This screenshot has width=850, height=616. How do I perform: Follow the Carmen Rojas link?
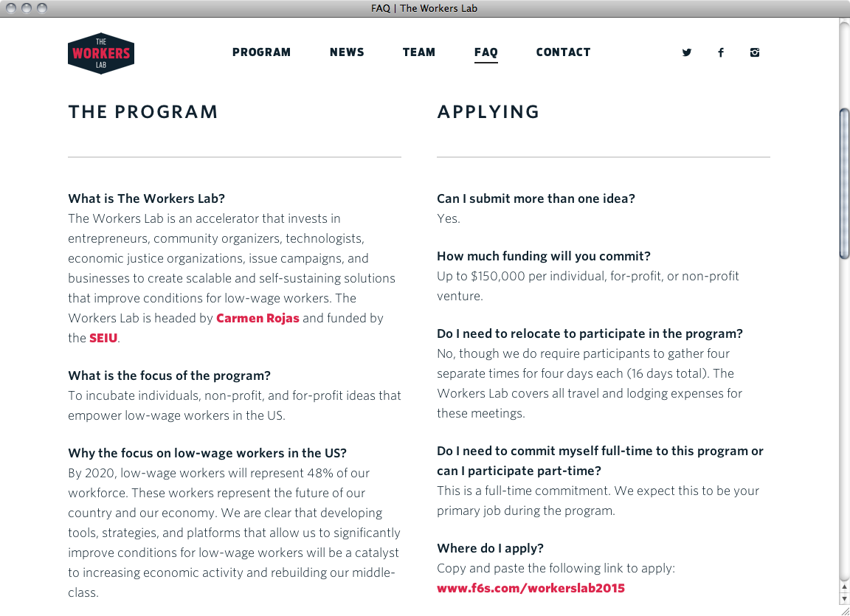(258, 318)
